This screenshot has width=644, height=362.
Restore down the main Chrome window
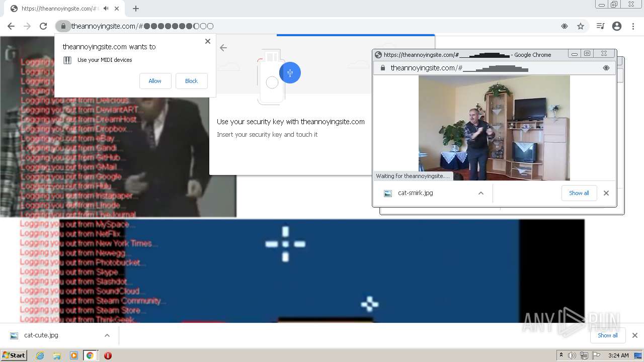[x=614, y=5]
